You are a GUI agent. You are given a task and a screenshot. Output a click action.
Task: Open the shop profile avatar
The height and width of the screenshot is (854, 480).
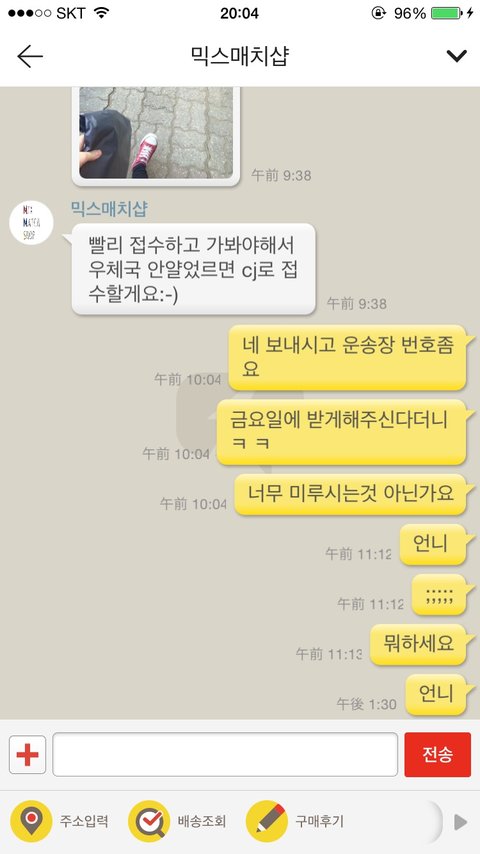pos(31,222)
